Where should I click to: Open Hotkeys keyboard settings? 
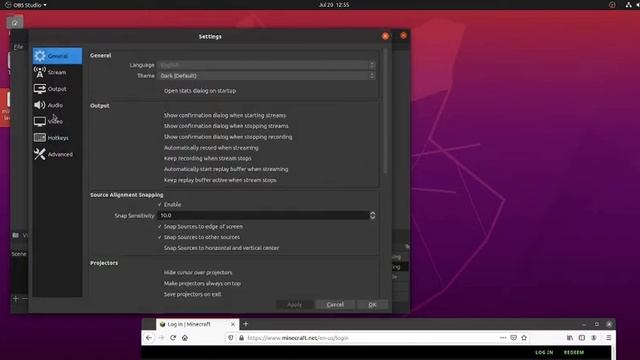(x=57, y=138)
